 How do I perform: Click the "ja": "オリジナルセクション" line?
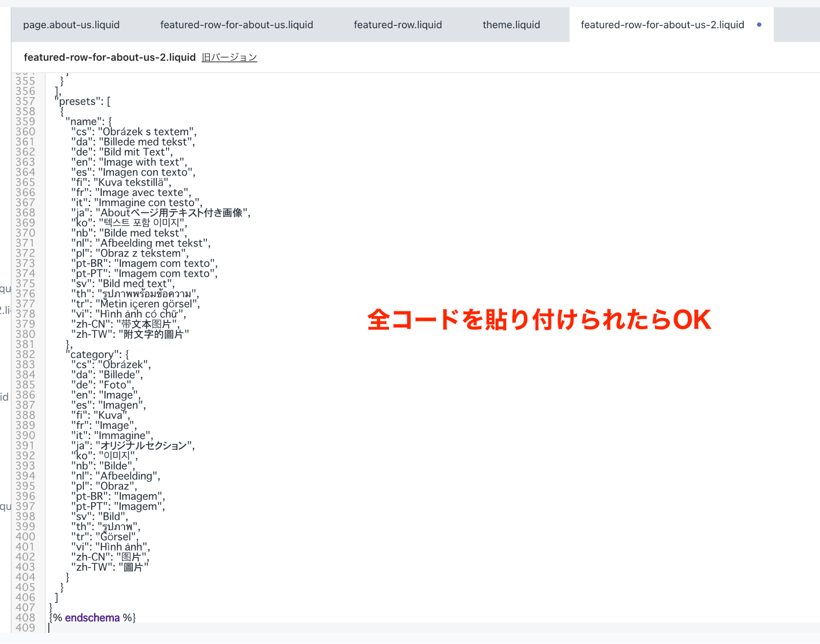[133, 446]
